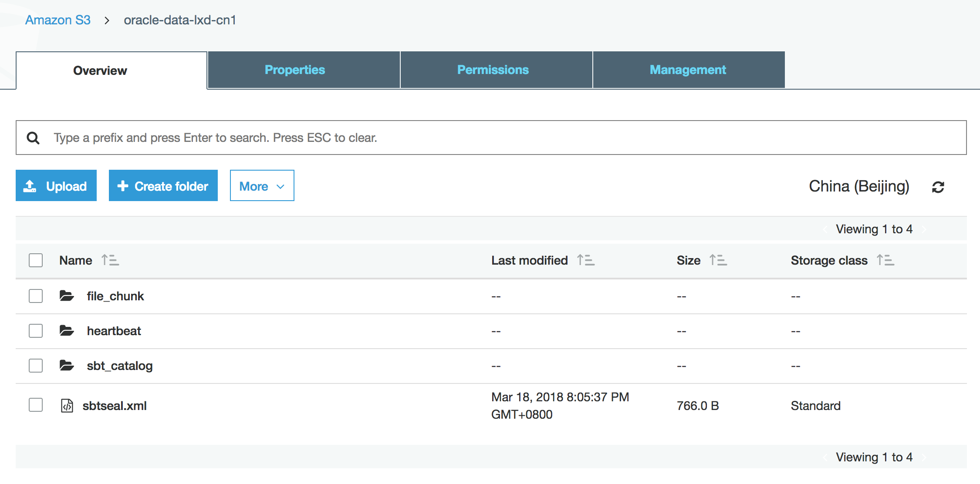The image size is (980, 484).
Task: Go to the next page arrow in the top pagination
Action: point(924,229)
